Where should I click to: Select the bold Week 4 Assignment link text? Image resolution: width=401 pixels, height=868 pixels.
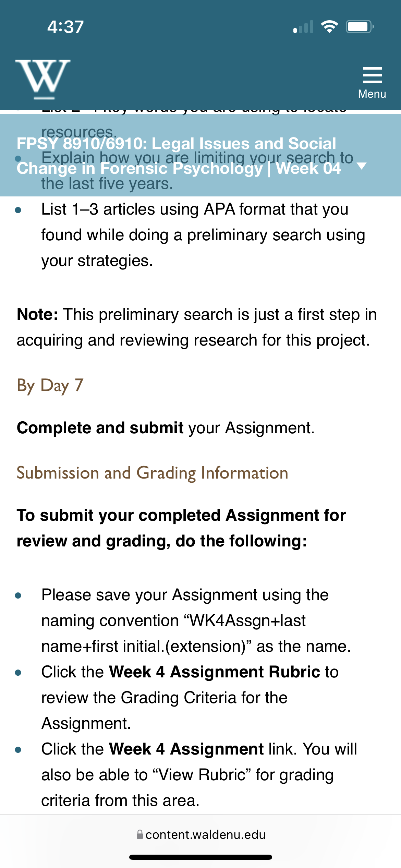(x=186, y=749)
